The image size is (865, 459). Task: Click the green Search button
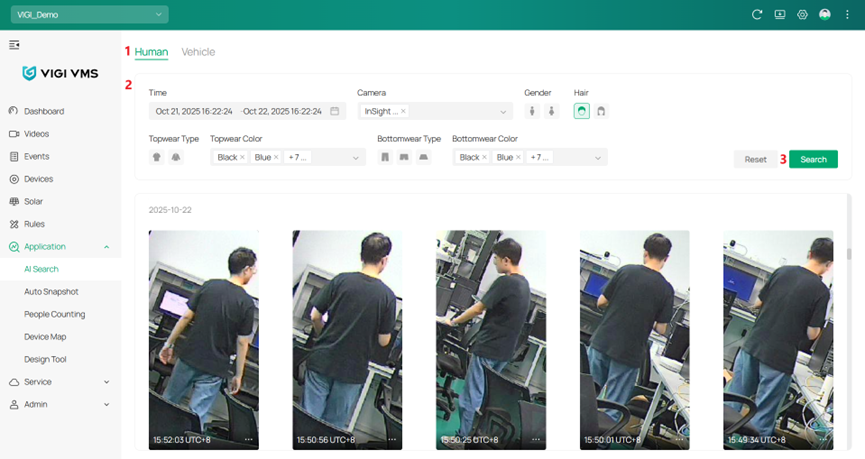pos(813,159)
